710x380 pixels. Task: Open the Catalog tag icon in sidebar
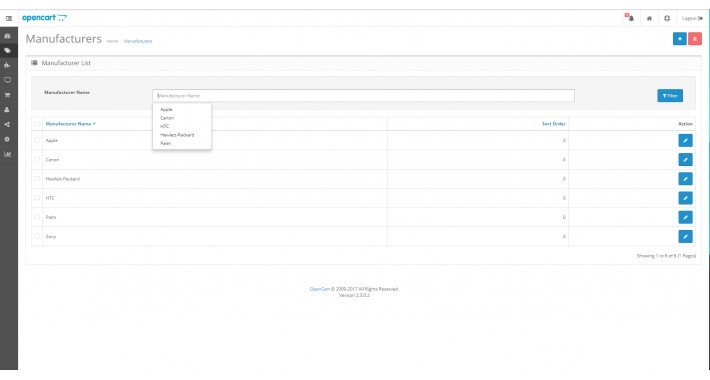[7, 51]
